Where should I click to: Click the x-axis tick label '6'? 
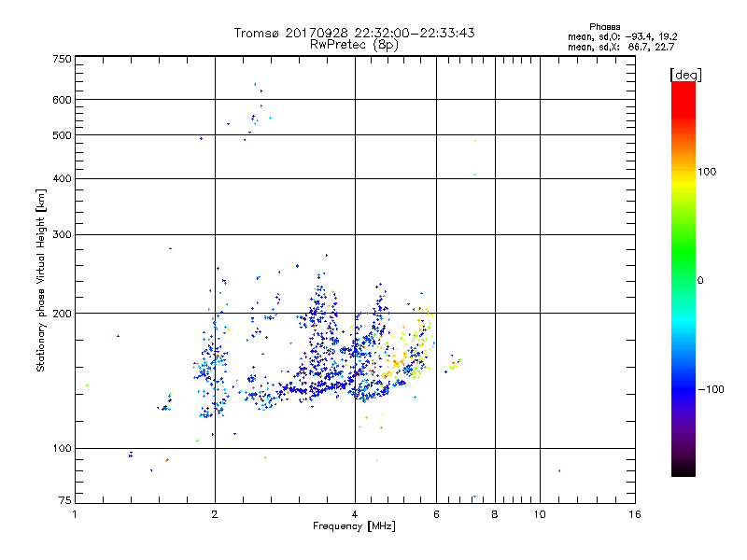tap(436, 514)
